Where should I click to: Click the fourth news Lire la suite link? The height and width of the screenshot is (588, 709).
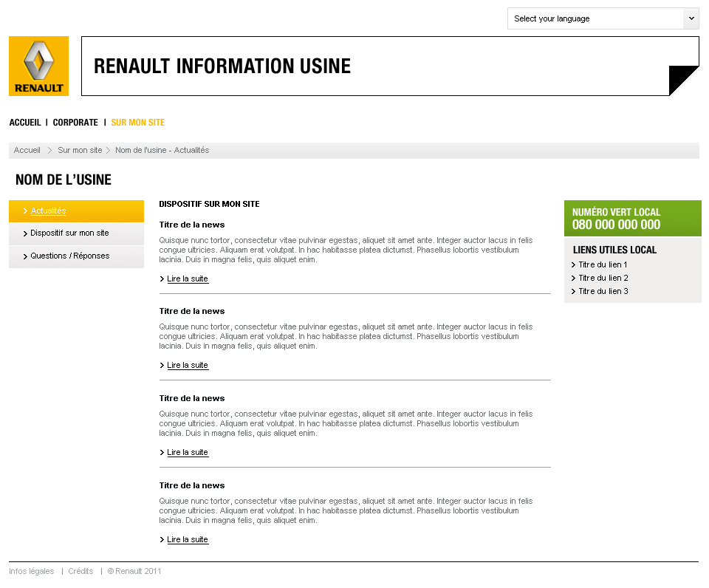pyautogui.click(x=188, y=539)
